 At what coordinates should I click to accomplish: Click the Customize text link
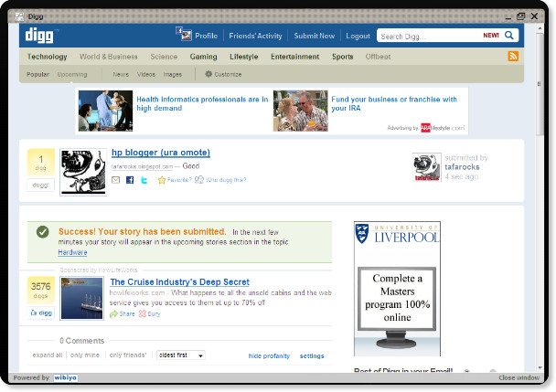coord(228,74)
